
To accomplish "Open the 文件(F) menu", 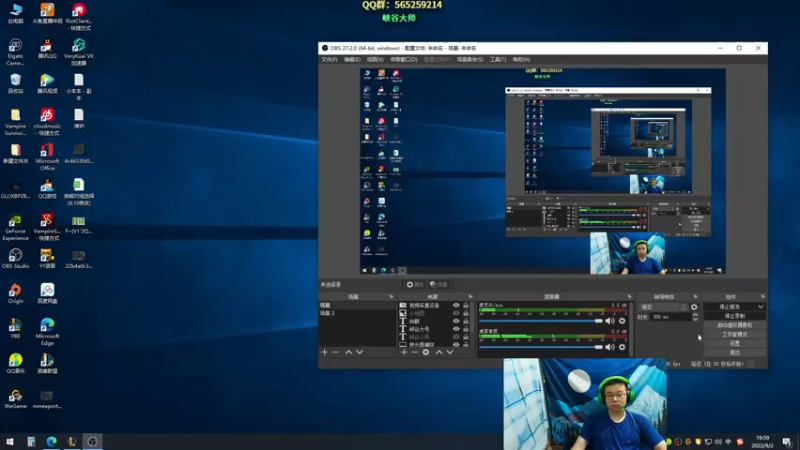I will click(x=329, y=60).
